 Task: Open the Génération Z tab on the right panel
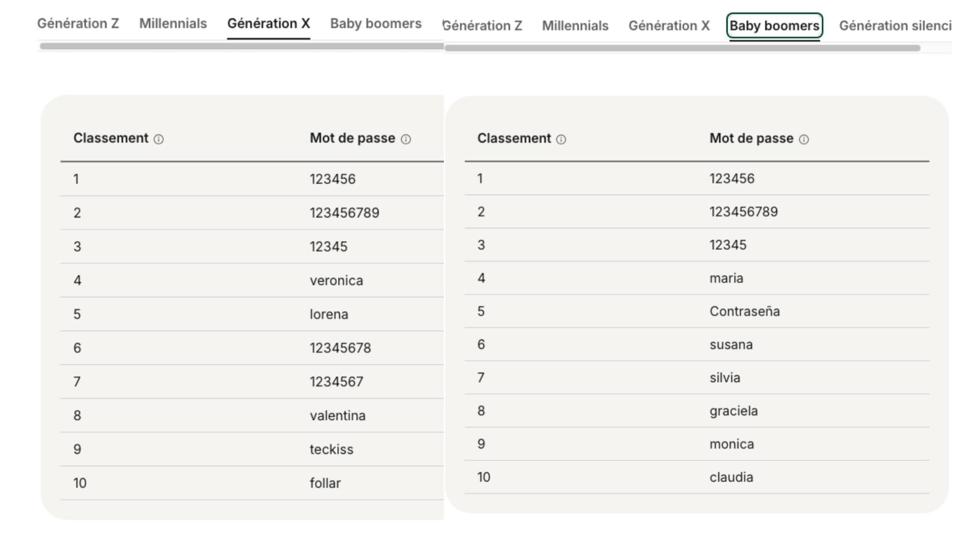point(483,26)
